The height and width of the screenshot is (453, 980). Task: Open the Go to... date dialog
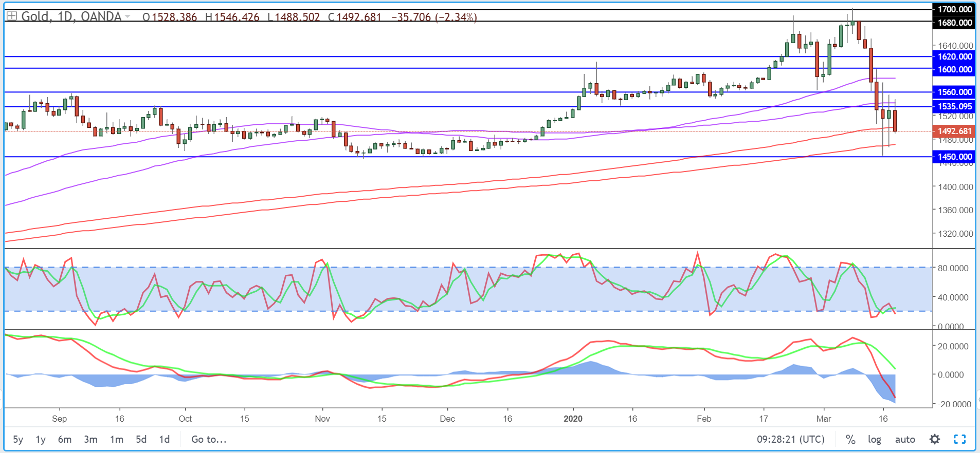point(209,439)
